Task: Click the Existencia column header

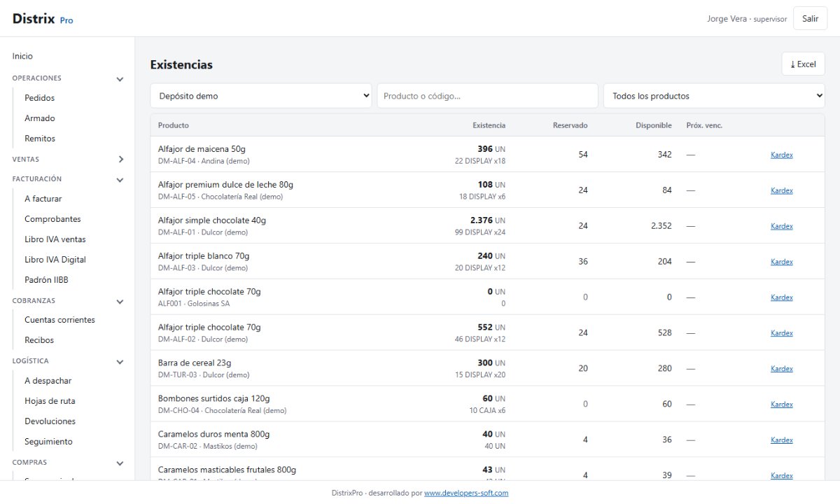Action: tap(489, 125)
